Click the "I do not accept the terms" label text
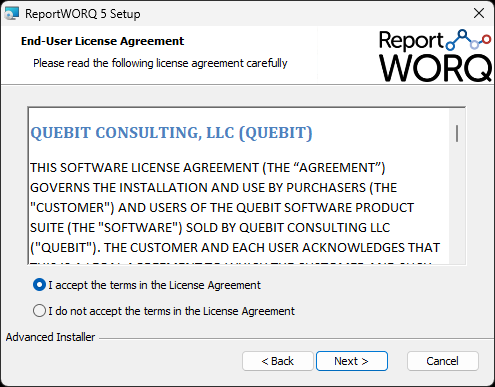 (171, 311)
